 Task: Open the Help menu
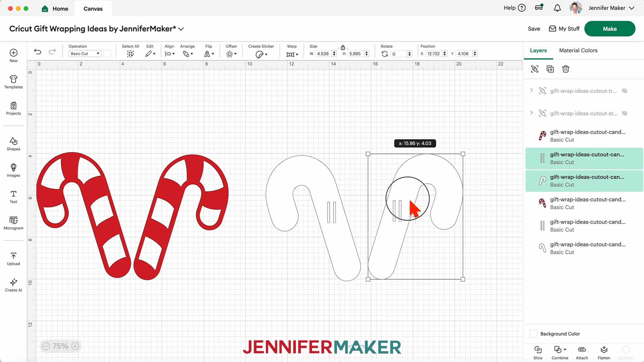514,8
